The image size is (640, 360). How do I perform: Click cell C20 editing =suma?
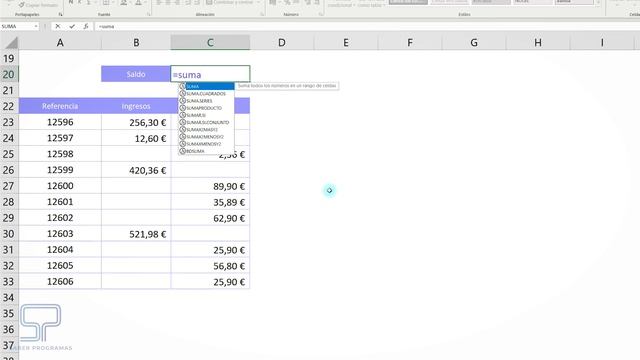[210, 74]
